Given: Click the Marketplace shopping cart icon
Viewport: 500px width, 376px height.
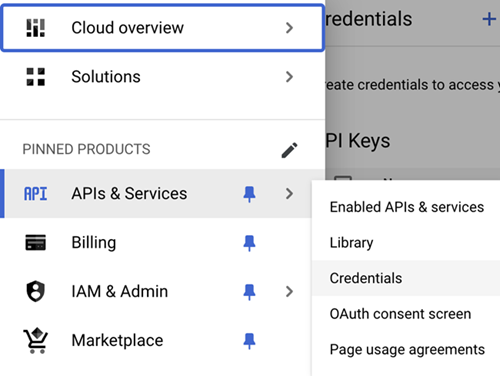Looking at the screenshot, I should click(35, 340).
